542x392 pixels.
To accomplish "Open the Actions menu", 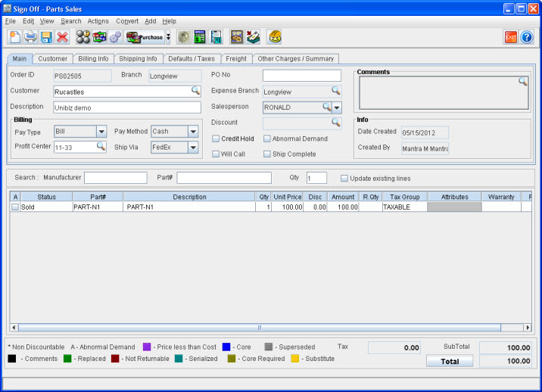I will click(98, 21).
